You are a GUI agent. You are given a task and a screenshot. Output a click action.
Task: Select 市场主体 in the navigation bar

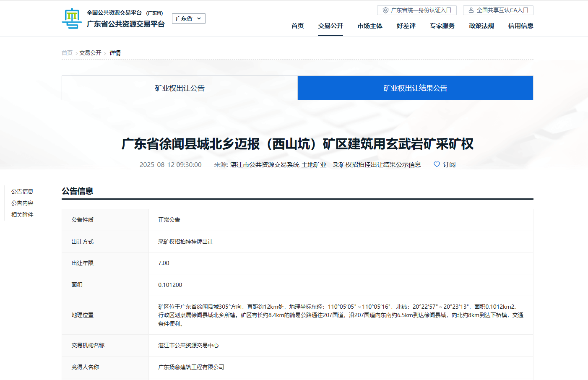click(x=369, y=26)
